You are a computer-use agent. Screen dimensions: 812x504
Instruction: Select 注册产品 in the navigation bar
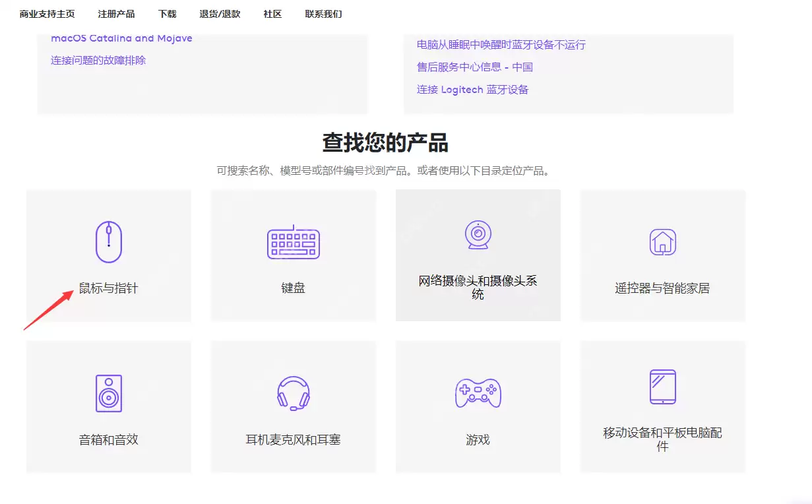pos(116,13)
